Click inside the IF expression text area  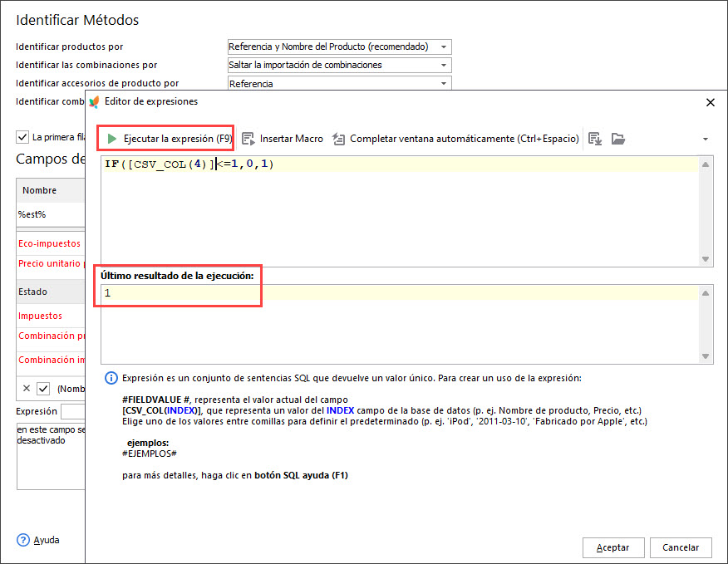(399, 208)
